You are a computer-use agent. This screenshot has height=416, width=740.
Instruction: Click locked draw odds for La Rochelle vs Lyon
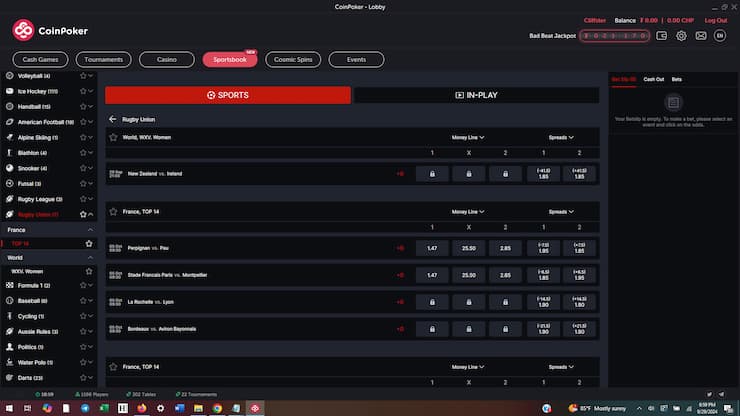469,302
